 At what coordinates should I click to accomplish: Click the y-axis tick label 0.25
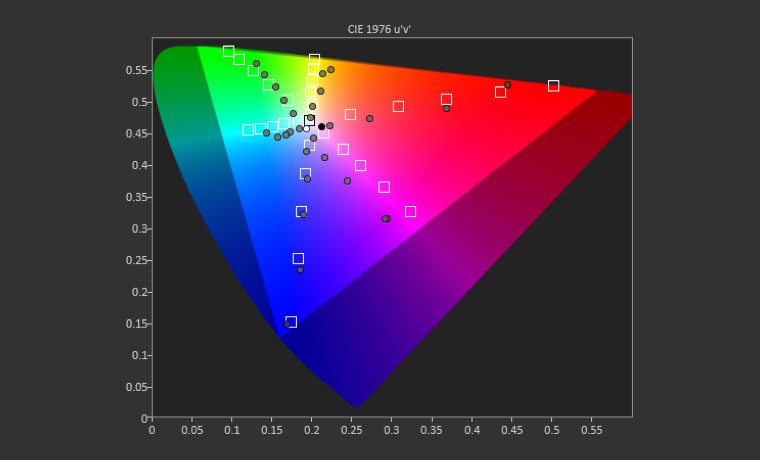tap(136, 260)
